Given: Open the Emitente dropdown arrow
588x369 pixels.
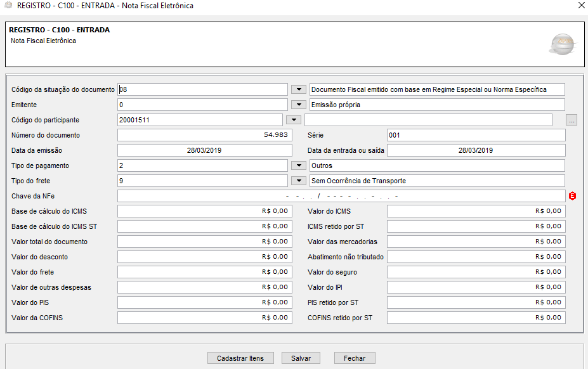Looking at the screenshot, I should [298, 105].
